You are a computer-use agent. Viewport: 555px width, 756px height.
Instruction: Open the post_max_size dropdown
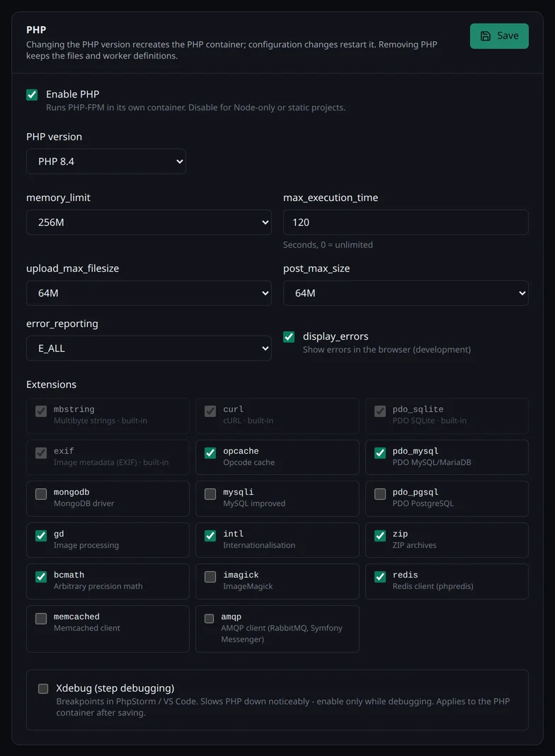[406, 293]
